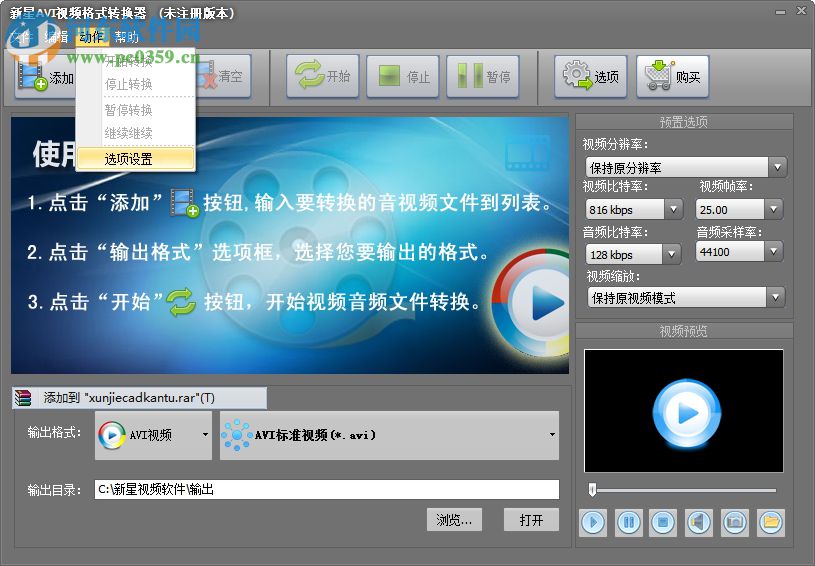Screen dimensions: 815x566
Task: Click the output directory path field
Action: click(327, 490)
